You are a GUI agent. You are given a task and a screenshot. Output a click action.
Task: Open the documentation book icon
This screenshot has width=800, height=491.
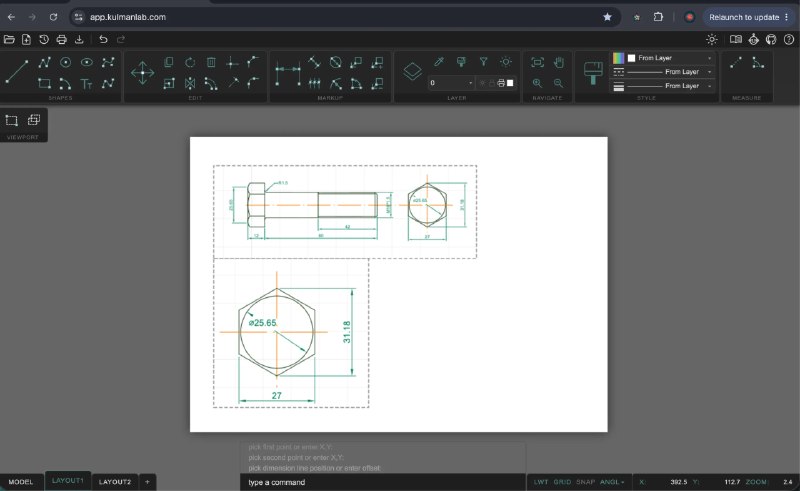click(736, 39)
